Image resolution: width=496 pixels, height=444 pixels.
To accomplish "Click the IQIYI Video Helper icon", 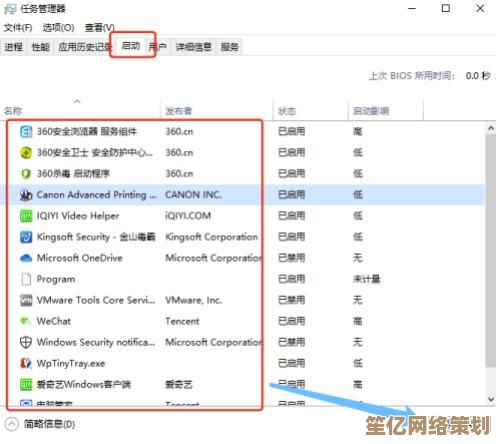I will coord(26,216).
